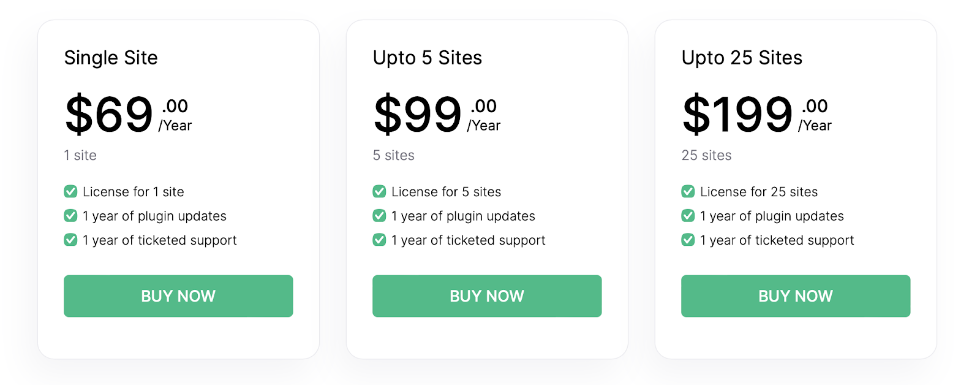Screen dimensions: 980x385
Task: Click green check beside License for 1 site
Action: pos(70,191)
